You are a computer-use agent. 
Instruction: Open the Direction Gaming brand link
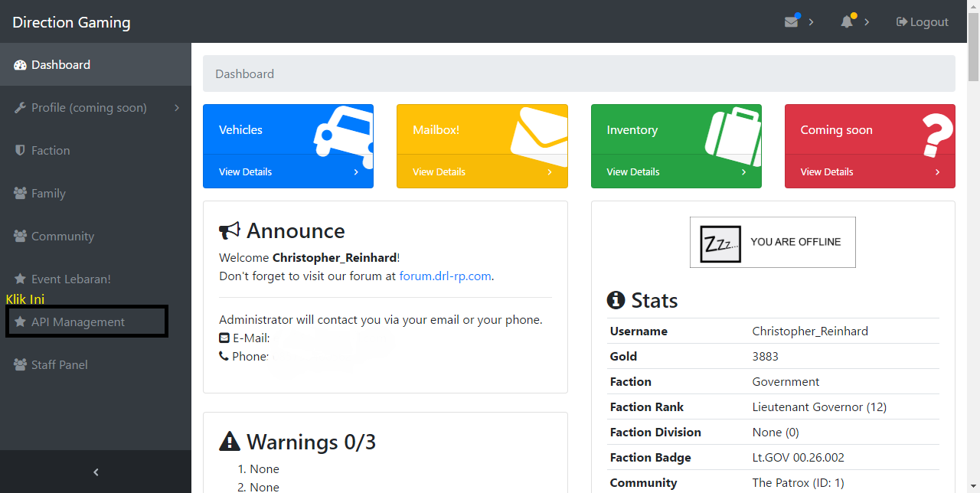[71, 22]
